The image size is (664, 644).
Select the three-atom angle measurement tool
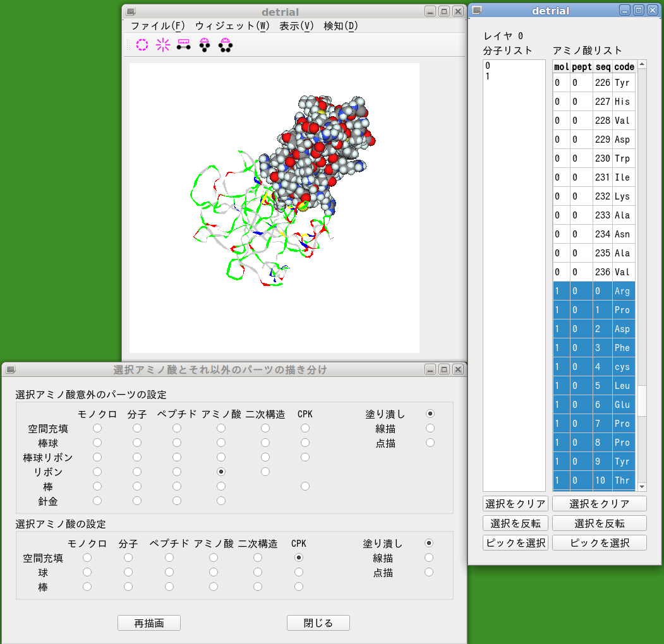pyautogui.click(x=204, y=44)
